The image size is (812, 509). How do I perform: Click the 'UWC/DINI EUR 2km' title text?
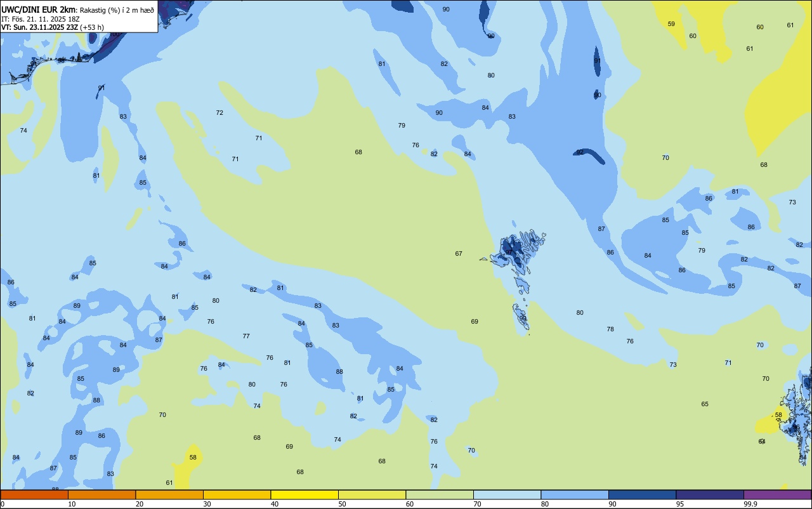[x=39, y=10]
